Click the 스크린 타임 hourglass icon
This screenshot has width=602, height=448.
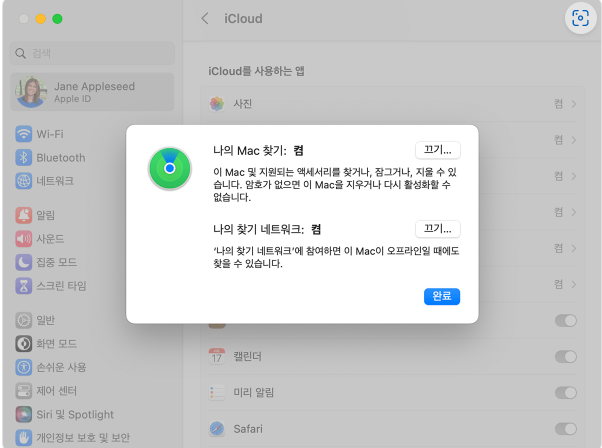[23, 286]
